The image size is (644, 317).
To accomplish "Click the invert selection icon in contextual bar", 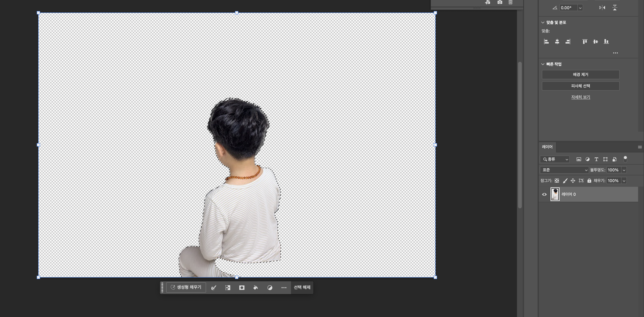I will [227, 287].
